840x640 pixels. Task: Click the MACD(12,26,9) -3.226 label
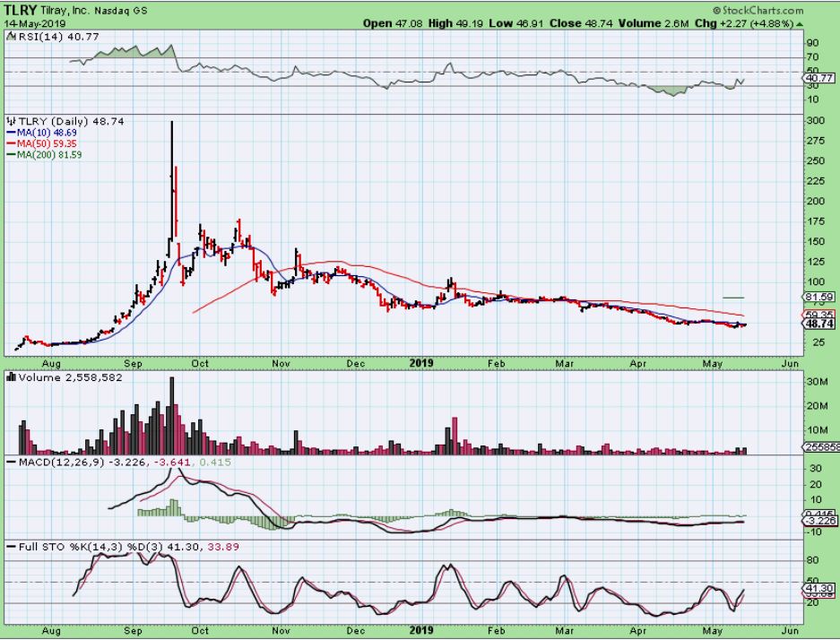click(82, 462)
